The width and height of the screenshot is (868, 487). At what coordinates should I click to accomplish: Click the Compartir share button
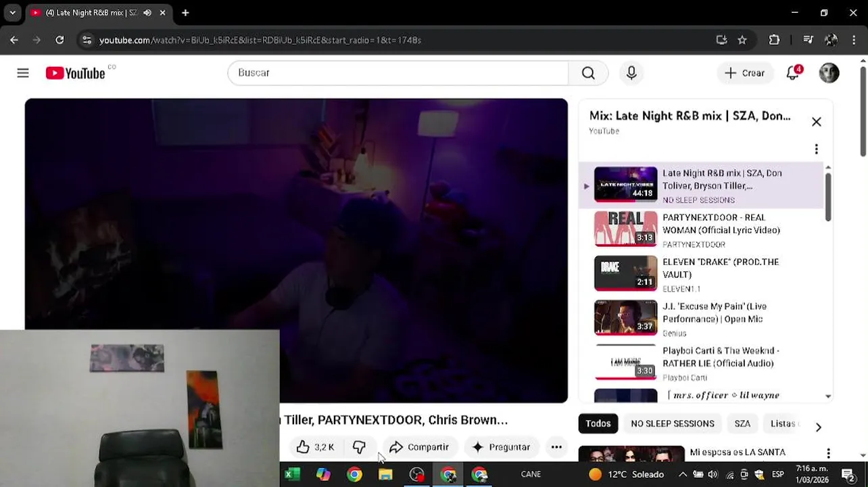[x=419, y=447]
